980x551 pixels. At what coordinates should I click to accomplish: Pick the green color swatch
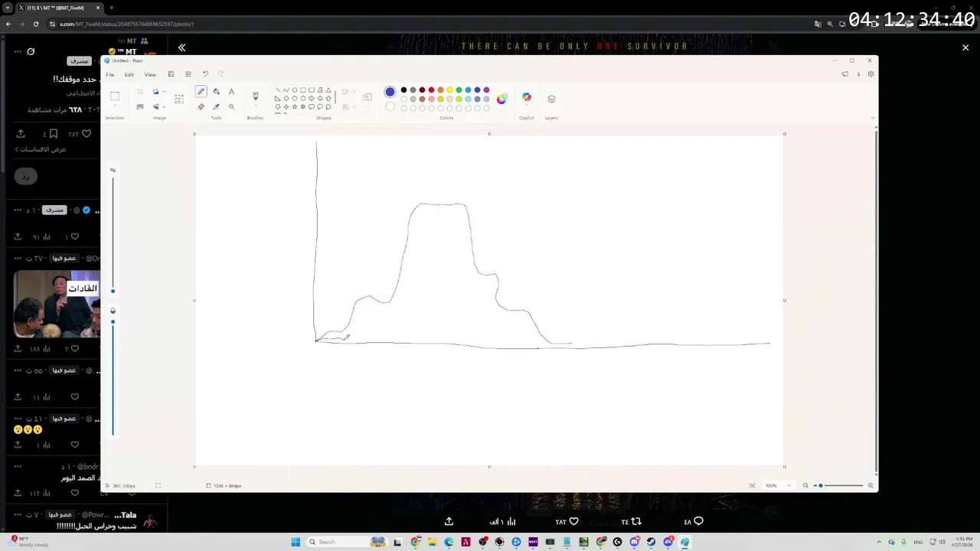[459, 90]
